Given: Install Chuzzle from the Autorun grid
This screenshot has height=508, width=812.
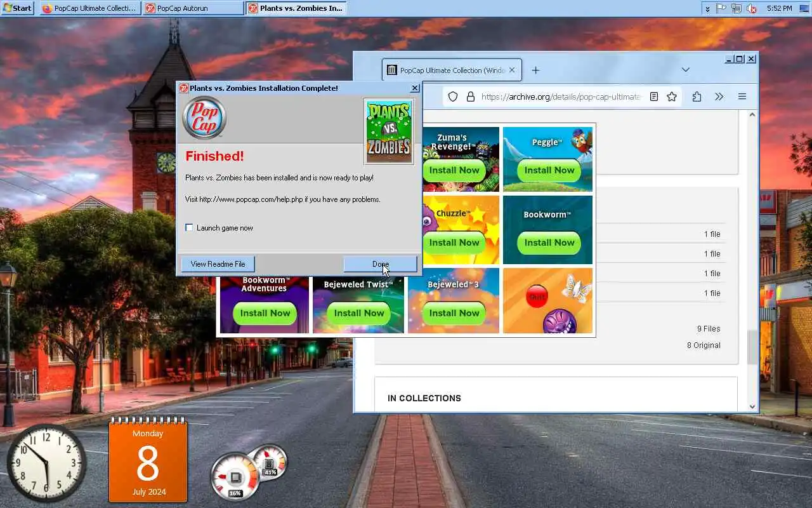Looking at the screenshot, I should [x=454, y=243].
